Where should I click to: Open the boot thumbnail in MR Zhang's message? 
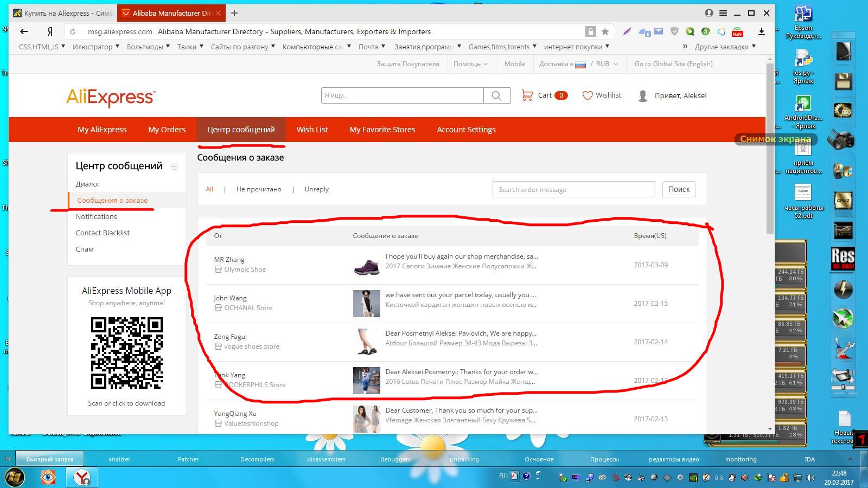366,265
